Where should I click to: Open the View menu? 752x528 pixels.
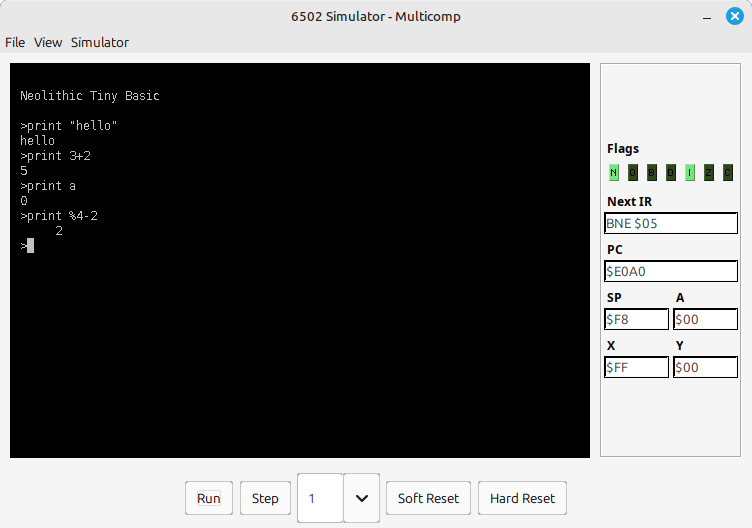pos(48,42)
